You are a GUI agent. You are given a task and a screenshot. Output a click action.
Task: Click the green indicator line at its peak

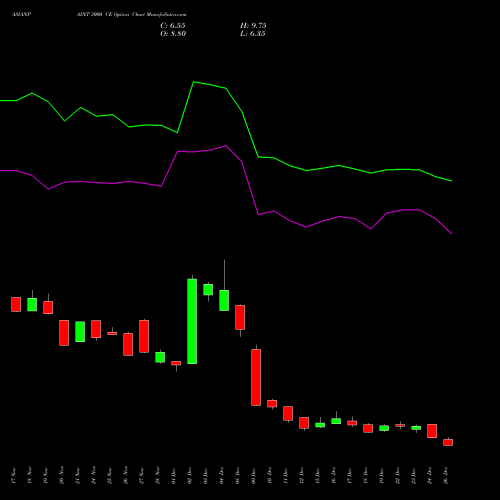tap(194, 82)
